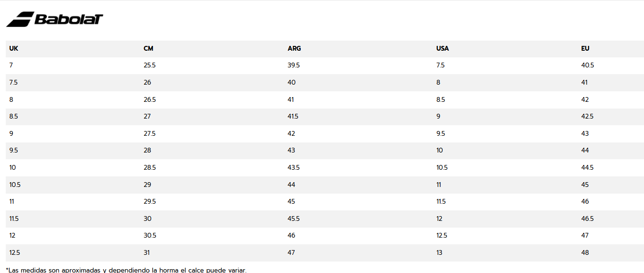Select the EU column header

pos(585,49)
